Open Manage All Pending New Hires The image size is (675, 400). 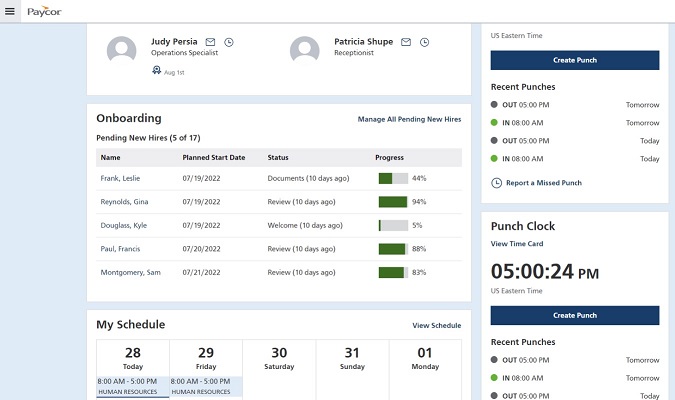409,119
